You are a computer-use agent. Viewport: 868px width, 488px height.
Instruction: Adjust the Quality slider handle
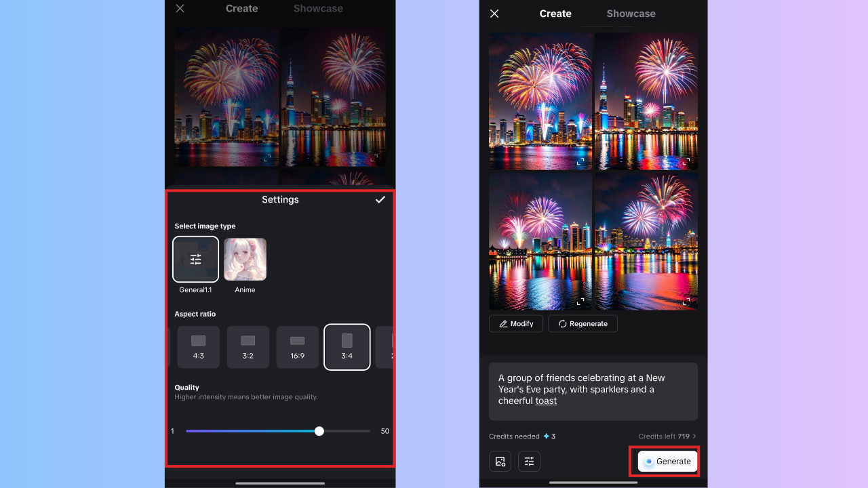319,431
